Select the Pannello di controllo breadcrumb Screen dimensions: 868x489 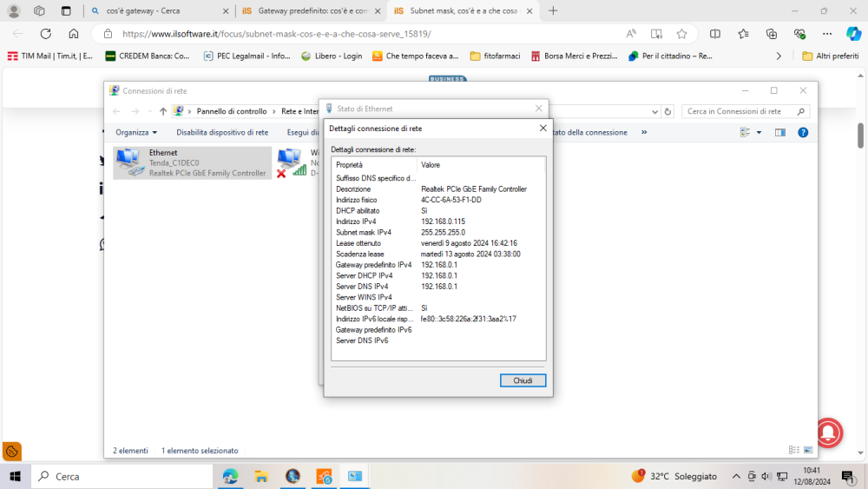coord(231,111)
